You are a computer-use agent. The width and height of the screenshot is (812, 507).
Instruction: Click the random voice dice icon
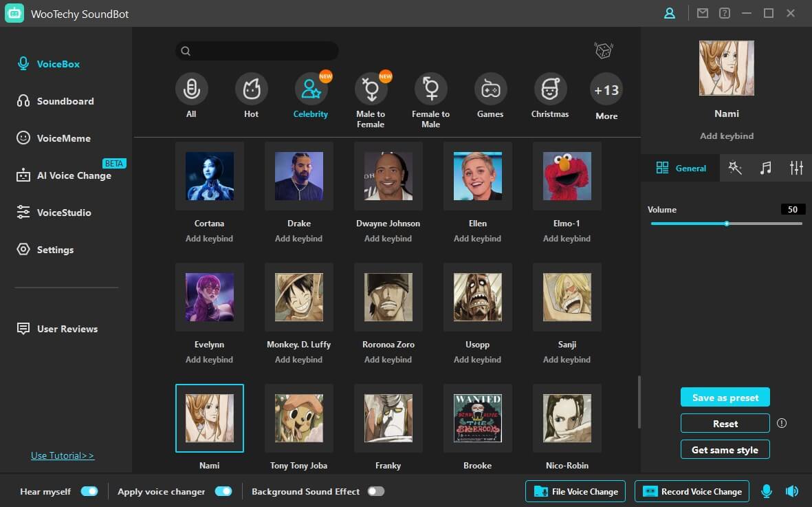tap(603, 51)
